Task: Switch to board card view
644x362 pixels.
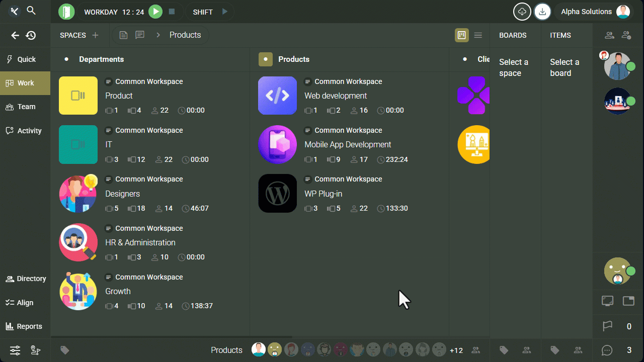Action: point(461,35)
